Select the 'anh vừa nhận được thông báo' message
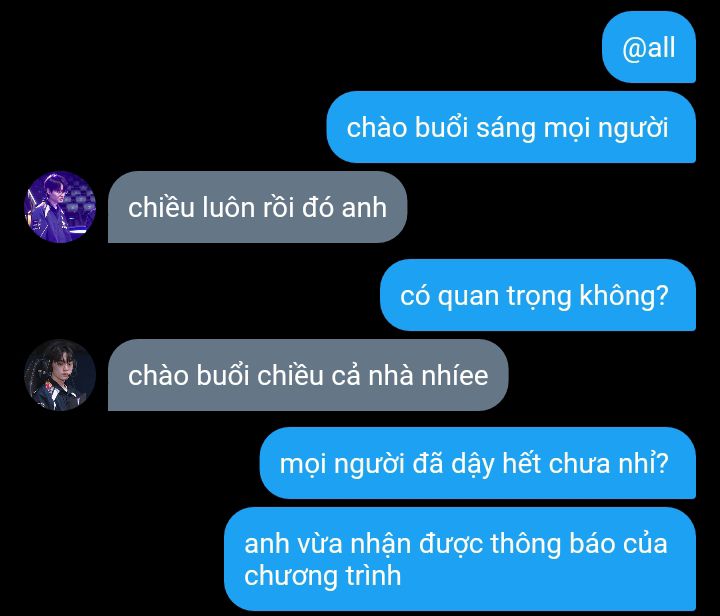 (460, 559)
